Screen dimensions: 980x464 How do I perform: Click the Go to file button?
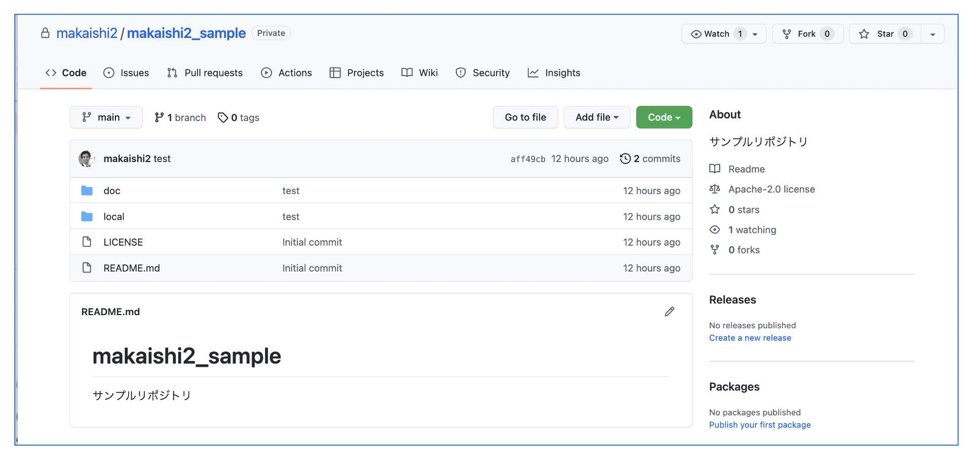(x=525, y=118)
